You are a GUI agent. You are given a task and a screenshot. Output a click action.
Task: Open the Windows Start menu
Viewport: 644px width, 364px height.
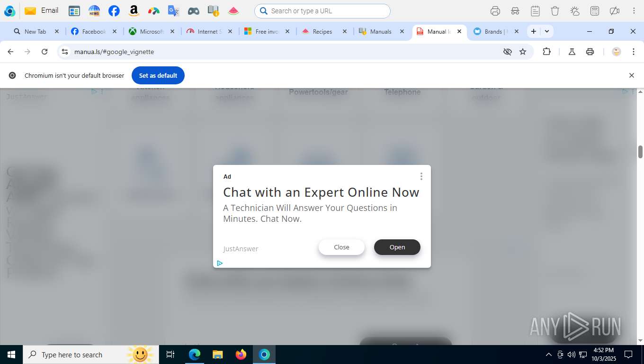click(11, 355)
